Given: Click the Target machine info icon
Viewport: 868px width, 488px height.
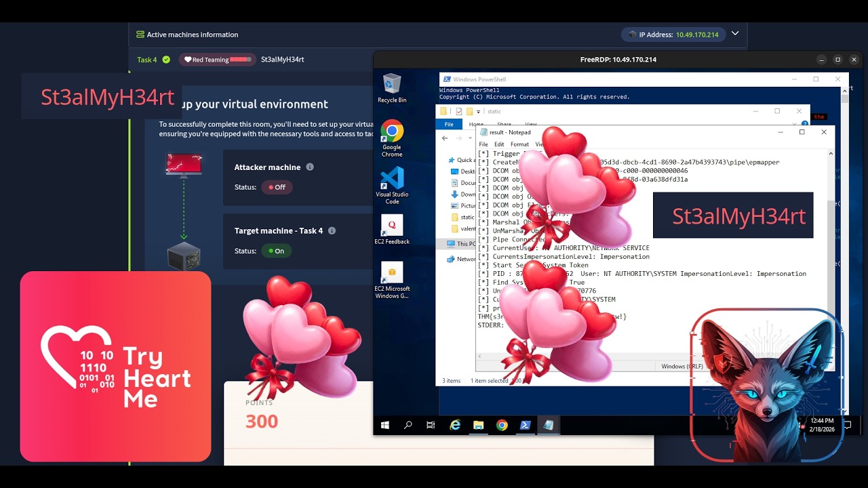Looking at the screenshot, I should [332, 230].
